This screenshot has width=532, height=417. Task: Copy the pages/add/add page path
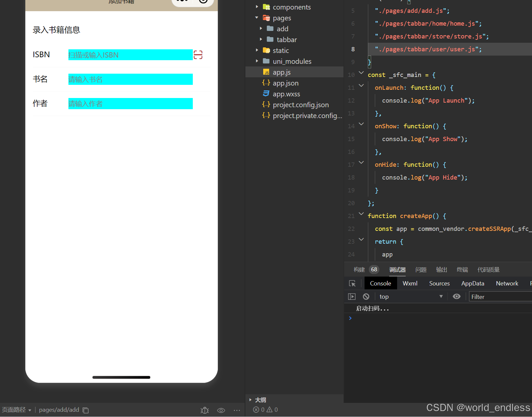click(86, 410)
